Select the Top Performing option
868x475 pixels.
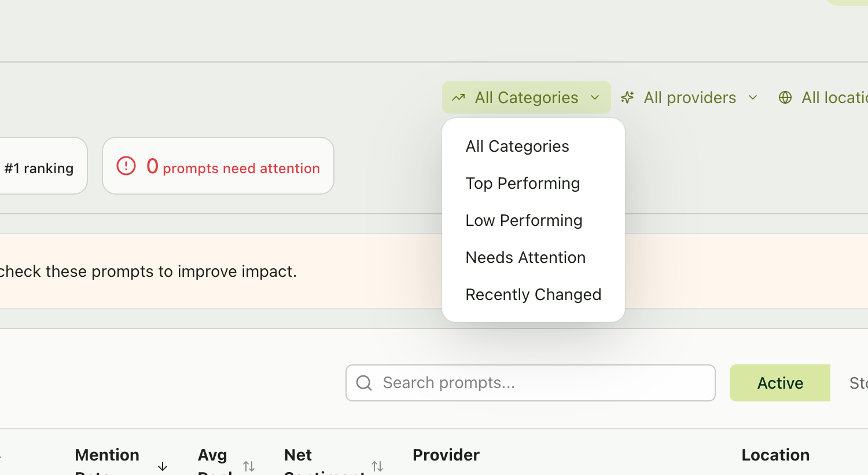[x=523, y=183]
